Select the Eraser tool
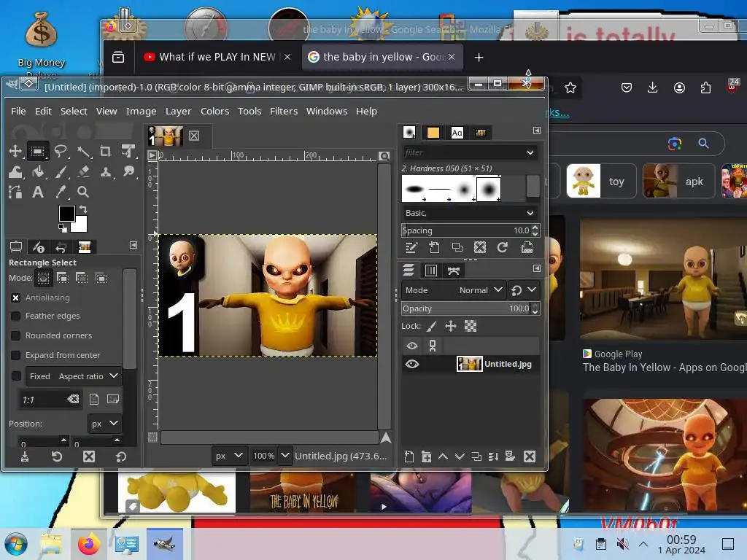Viewport: 747px width, 560px height. 83,172
